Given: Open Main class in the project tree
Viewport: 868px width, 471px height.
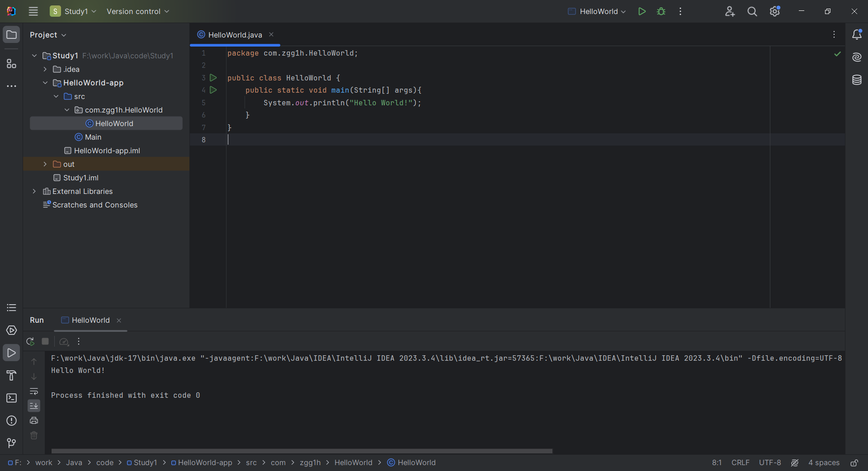Looking at the screenshot, I should [x=93, y=137].
